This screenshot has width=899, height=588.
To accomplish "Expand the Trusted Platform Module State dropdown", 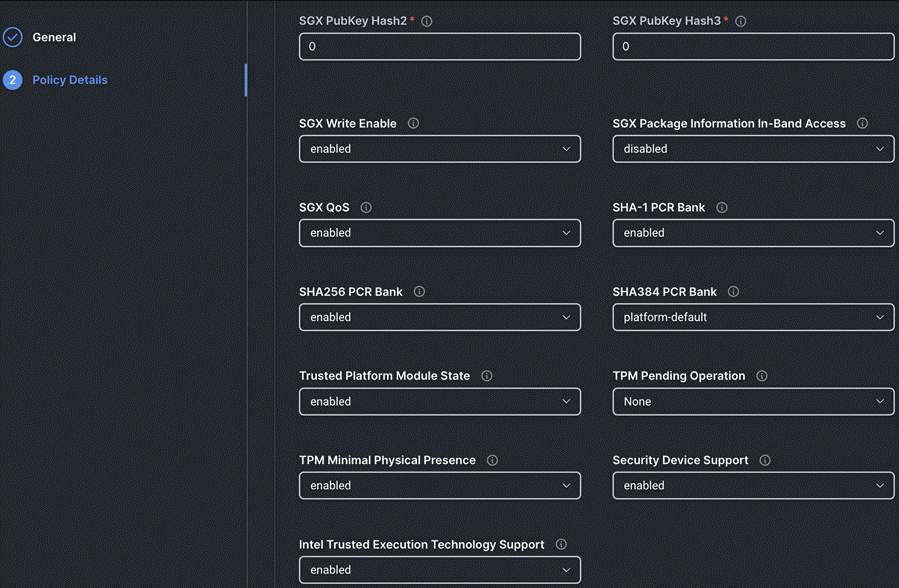I will click(439, 401).
